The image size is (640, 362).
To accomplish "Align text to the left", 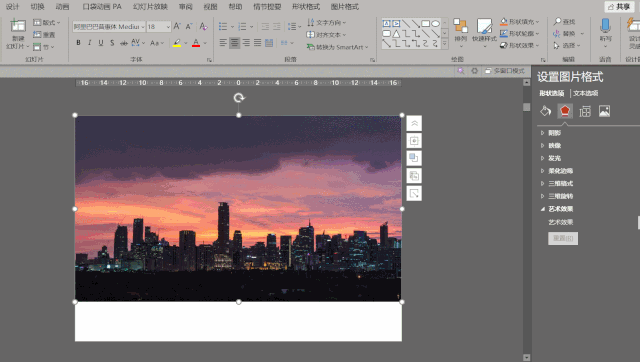I will [223, 42].
